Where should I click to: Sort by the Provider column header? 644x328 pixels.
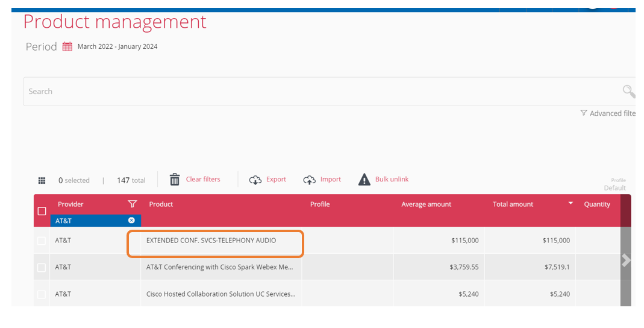70,204
